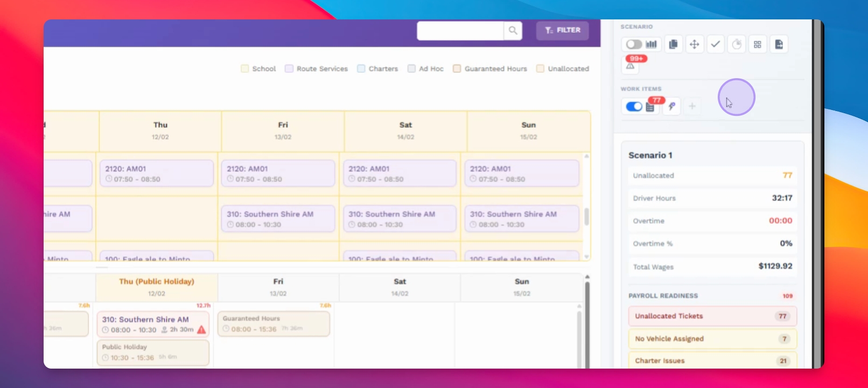
Task: Click the yellow Sat 14/02 column header
Action: pyautogui.click(x=405, y=131)
